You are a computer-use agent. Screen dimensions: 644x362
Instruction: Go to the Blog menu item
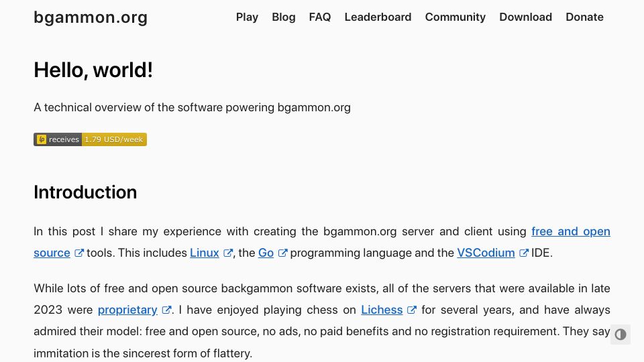click(x=283, y=17)
